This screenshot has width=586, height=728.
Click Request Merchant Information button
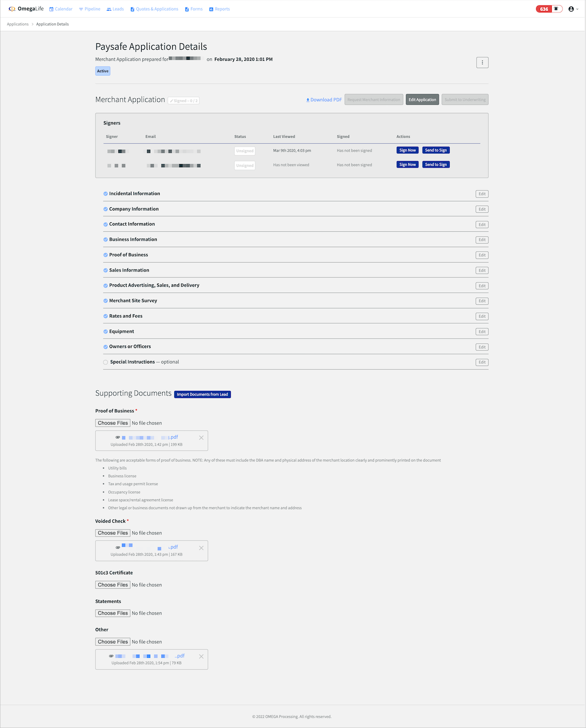374,99
